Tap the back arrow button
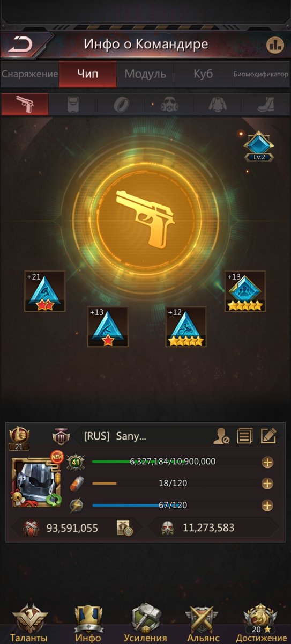This screenshot has width=291, height=644. click(21, 45)
